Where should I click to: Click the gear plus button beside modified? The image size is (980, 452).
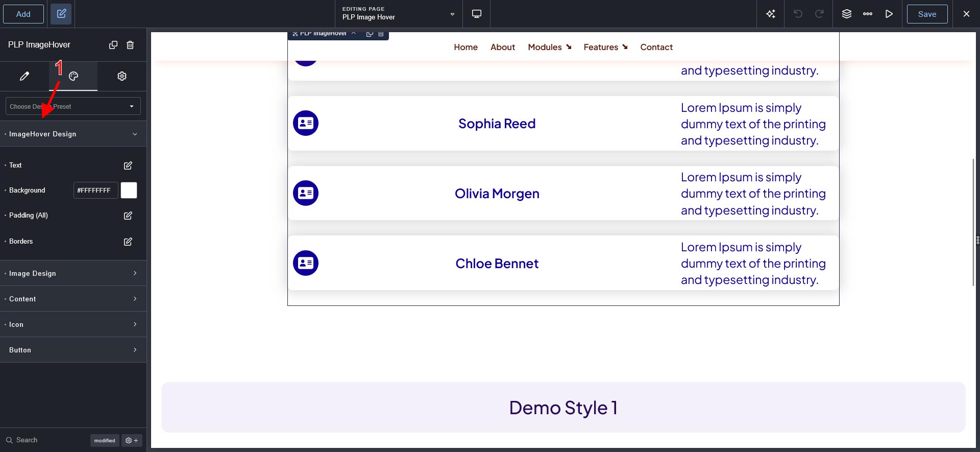pos(132,440)
